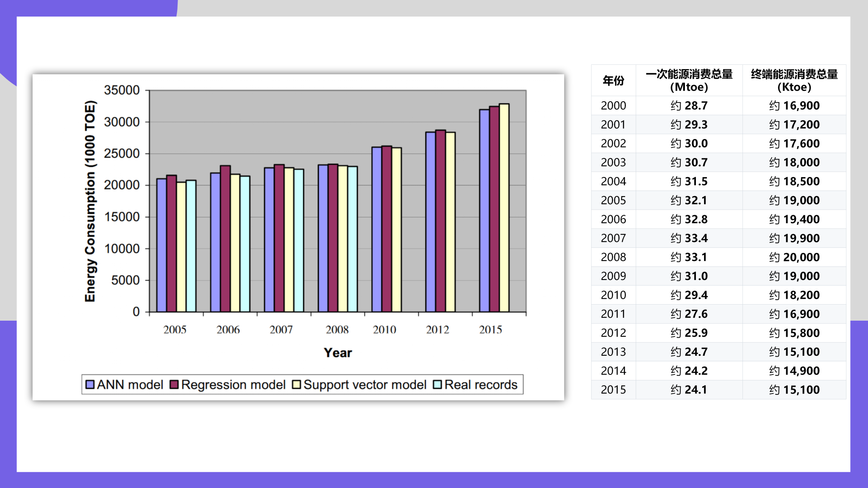Click the Energy Consumption vertical axis title
The height and width of the screenshot is (488, 868).
90,201
